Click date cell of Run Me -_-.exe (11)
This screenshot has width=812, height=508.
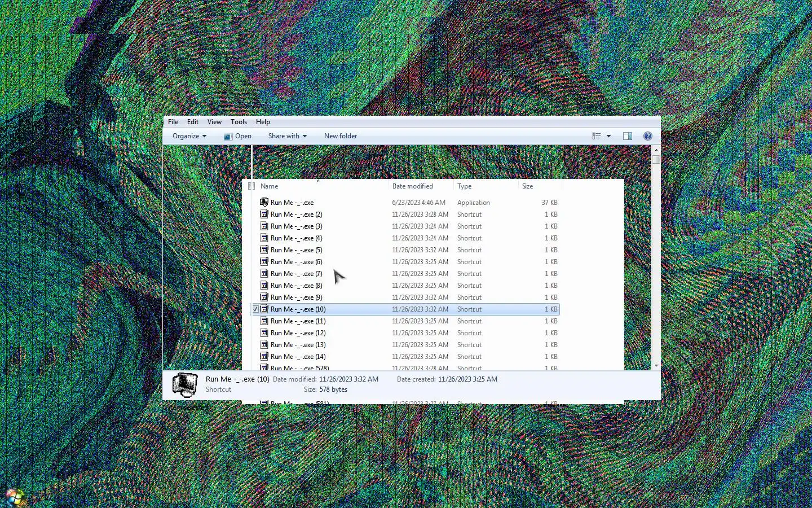(x=420, y=321)
